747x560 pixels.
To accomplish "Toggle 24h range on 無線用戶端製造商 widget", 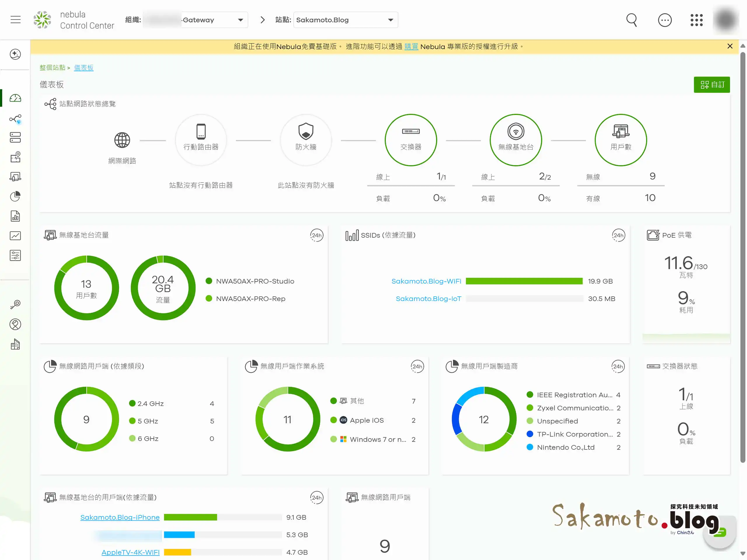I will click(618, 366).
